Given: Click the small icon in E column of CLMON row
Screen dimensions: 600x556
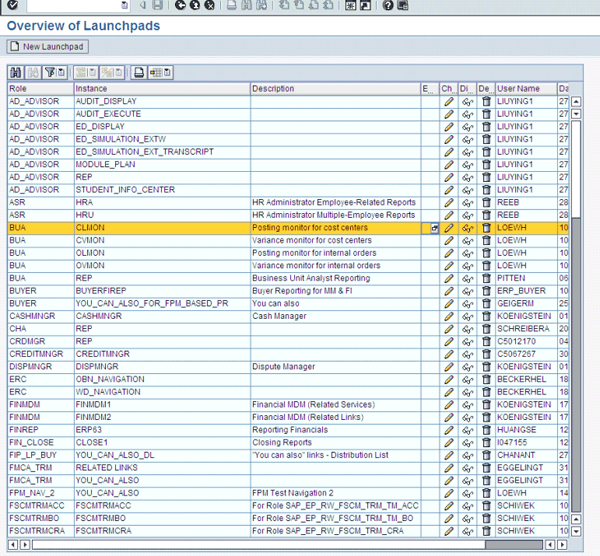Looking at the screenshot, I should pos(433,228).
